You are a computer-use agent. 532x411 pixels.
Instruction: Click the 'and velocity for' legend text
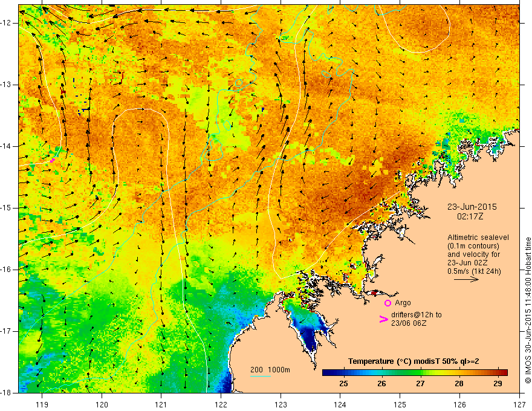click(x=473, y=254)
